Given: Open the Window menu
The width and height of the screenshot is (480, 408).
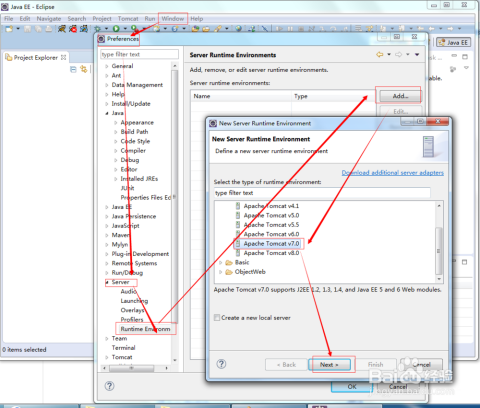Looking at the screenshot, I should pos(173,19).
